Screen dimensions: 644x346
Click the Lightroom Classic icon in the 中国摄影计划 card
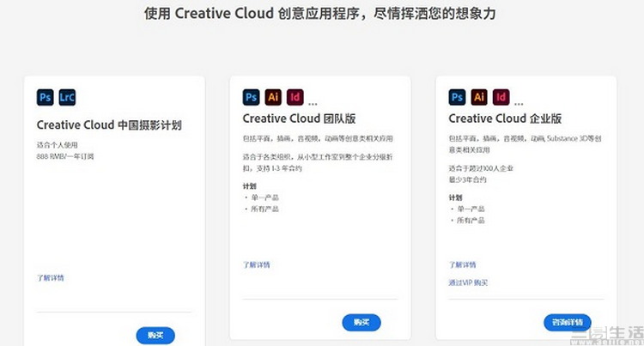[x=67, y=97]
